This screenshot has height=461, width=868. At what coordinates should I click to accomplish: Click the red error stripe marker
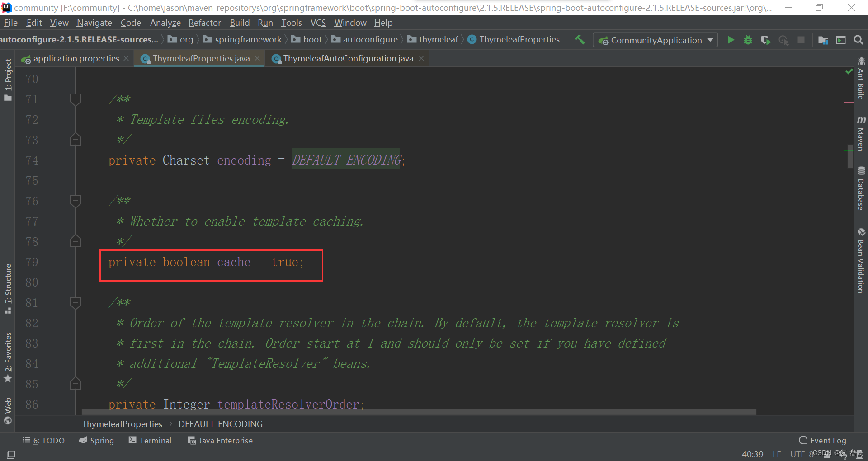pyautogui.click(x=849, y=103)
